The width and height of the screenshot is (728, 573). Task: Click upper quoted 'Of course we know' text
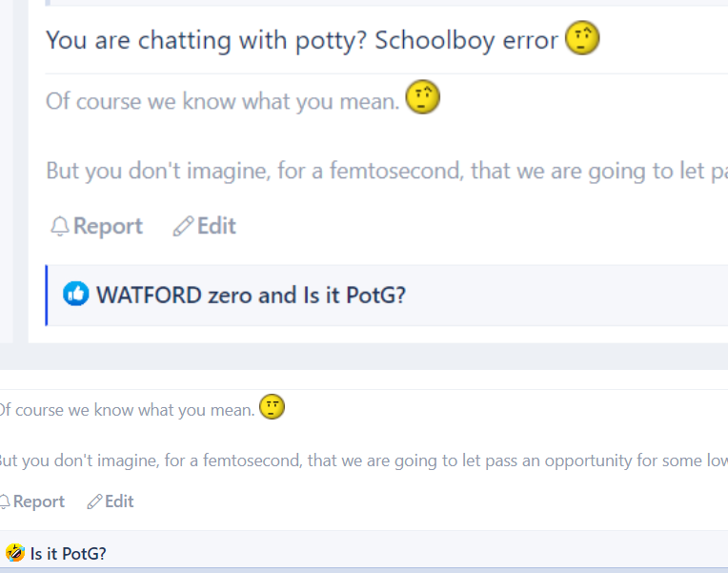click(x=223, y=101)
